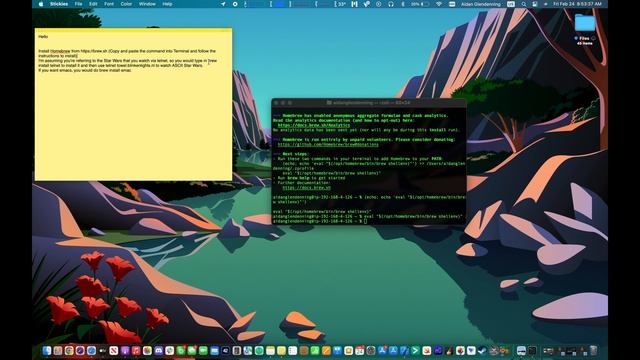The height and width of the screenshot is (360, 640).
Task: Open Calendar icon in the Dock
Action: point(360,351)
